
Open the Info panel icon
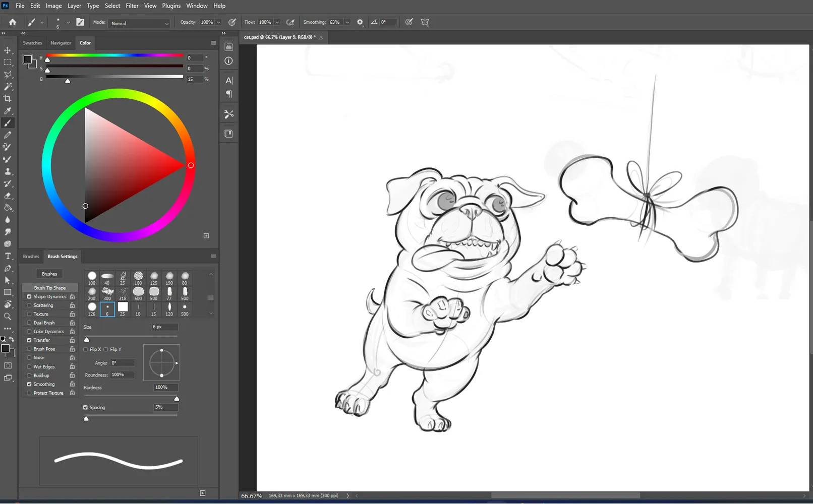pyautogui.click(x=228, y=61)
